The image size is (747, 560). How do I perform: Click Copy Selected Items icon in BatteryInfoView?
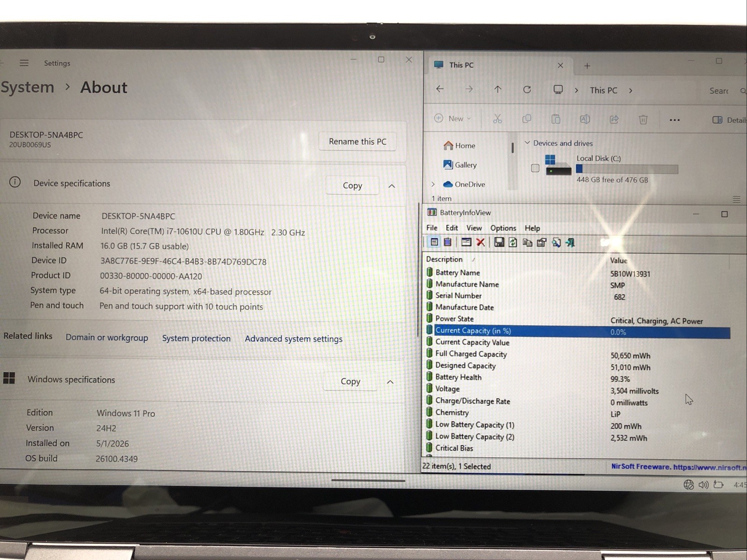[x=527, y=242]
